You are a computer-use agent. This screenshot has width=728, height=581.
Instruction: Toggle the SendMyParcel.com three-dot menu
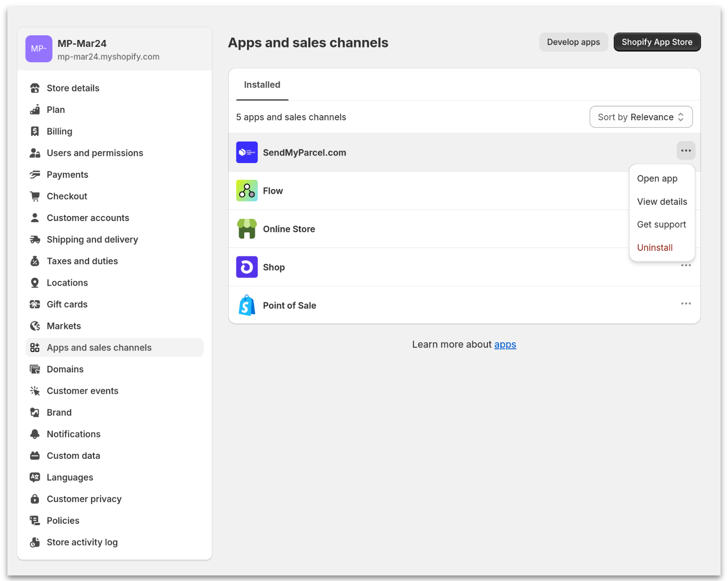click(686, 150)
